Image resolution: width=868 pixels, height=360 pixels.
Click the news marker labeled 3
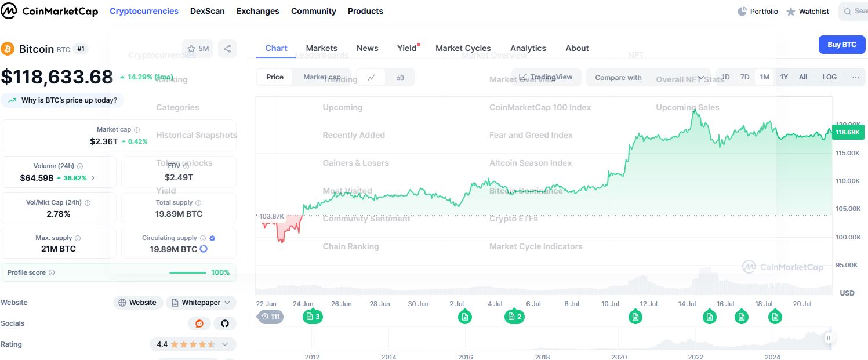313,317
